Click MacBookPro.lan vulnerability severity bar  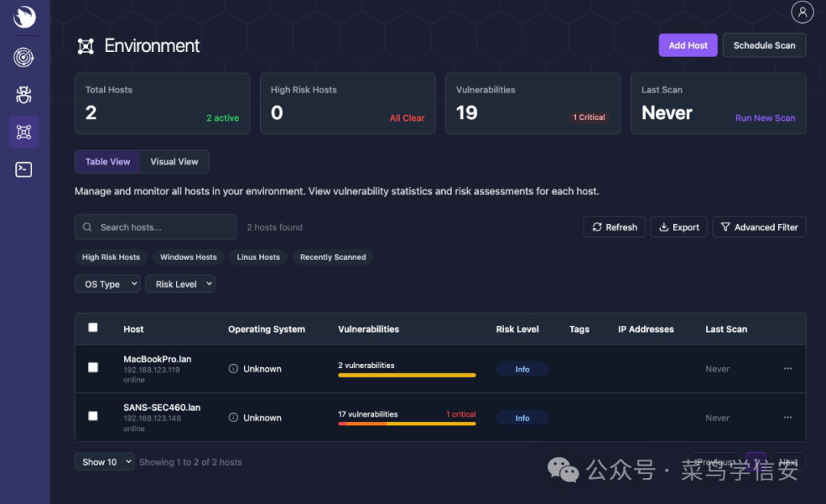click(407, 376)
